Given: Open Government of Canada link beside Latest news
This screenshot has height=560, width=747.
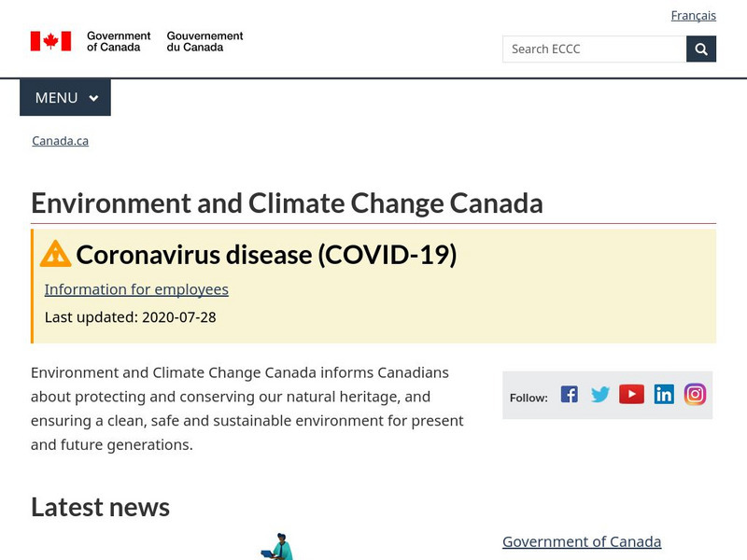Looking at the screenshot, I should 582,541.
